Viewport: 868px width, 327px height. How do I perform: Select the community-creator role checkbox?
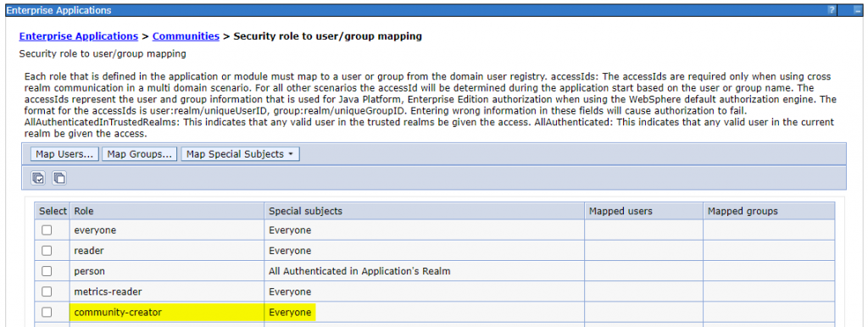pos(47,312)
